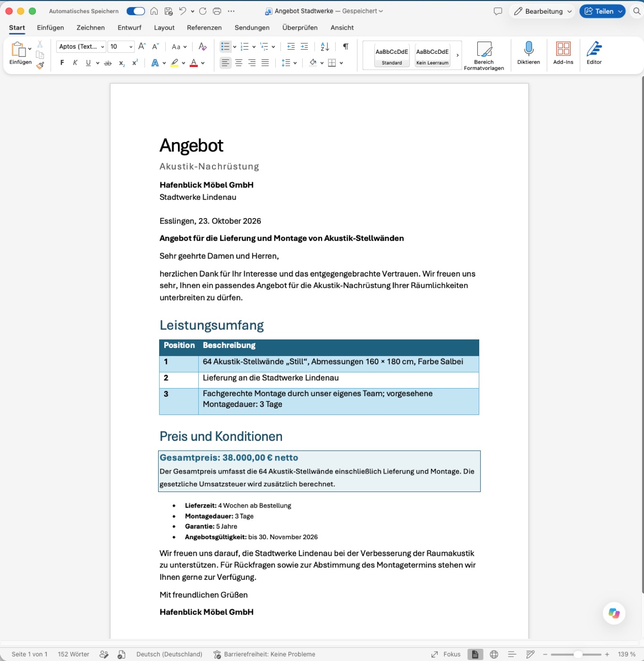Open the Referenzen tab
Screen dimensions: 644x661
coord(204,28)
